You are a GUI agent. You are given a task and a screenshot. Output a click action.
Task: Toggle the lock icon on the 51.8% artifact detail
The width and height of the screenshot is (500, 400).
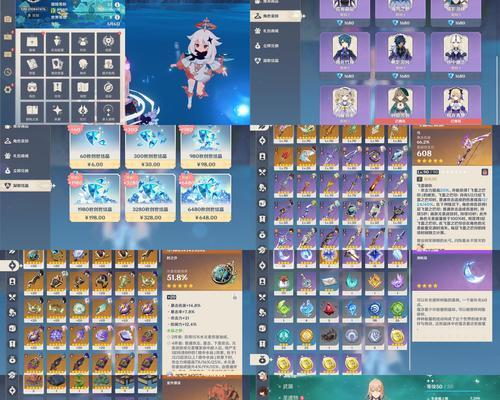pyautogui.click(x=235, y=297)
